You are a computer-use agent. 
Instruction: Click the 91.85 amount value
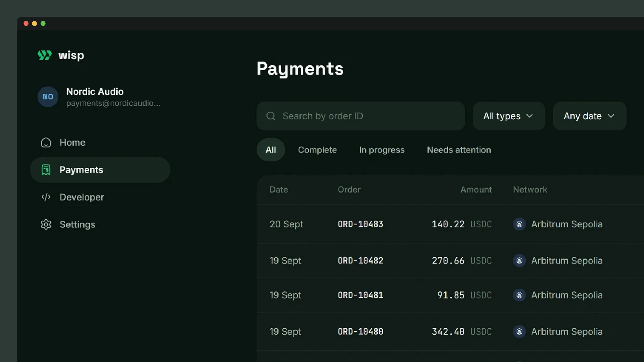451,295
